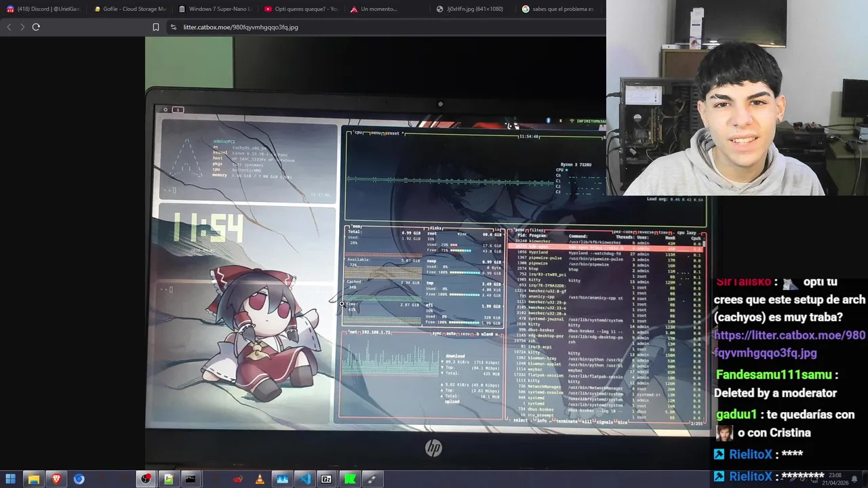Open the litter.catbox.moe link in chat
The width and height of the screenshot is (868, 488).
click(789, 344)
